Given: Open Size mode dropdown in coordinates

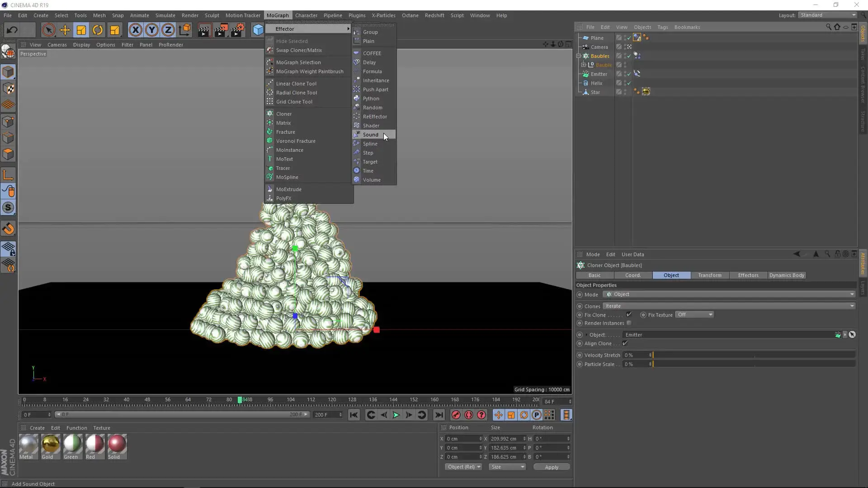Looking at the screenshot, I should [x=508, y=467].
